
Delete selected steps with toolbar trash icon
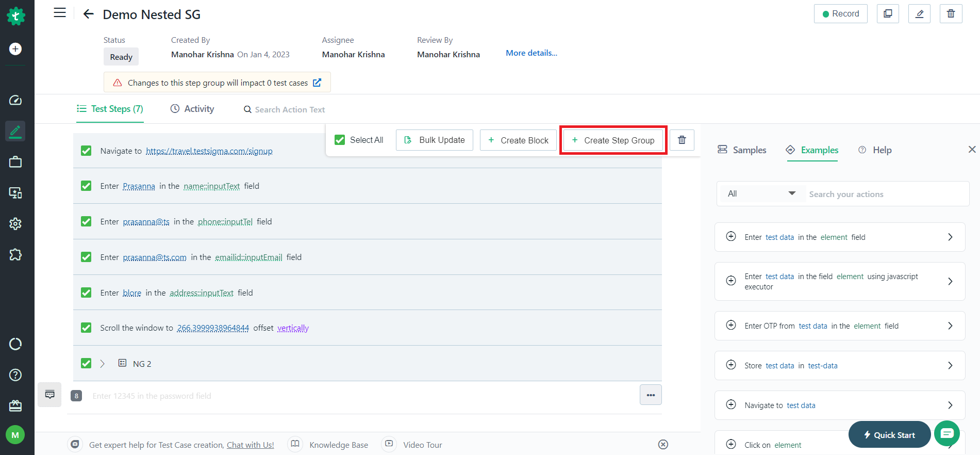tap(682, 140)
